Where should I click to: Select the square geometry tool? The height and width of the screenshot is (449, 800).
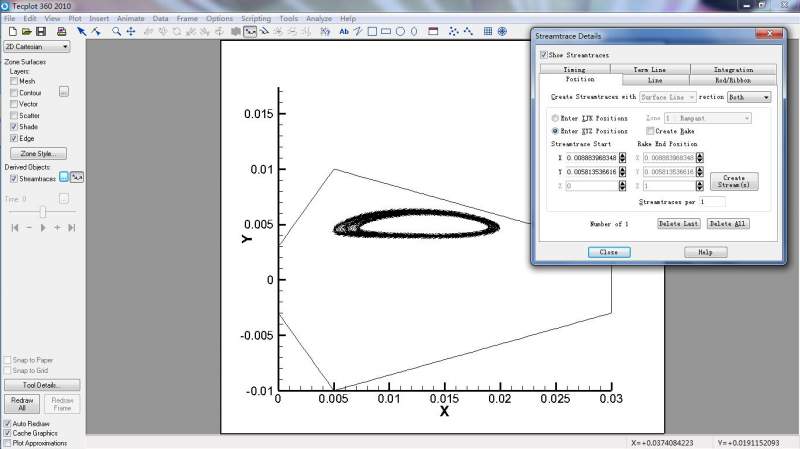(x=372, y=32)
